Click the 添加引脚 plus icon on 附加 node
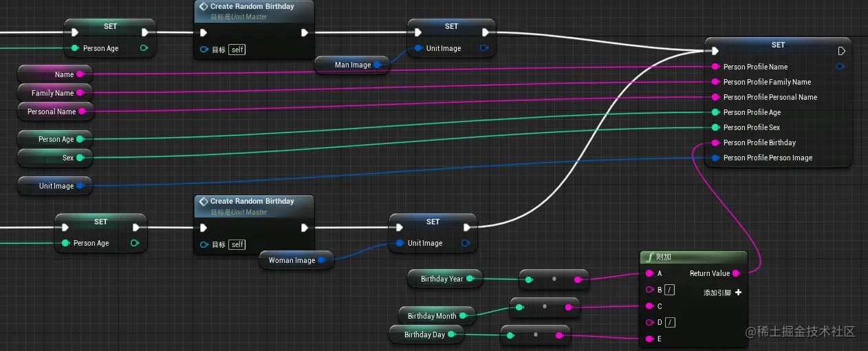This screenshot has width=868, height=351. click(738, 292)
